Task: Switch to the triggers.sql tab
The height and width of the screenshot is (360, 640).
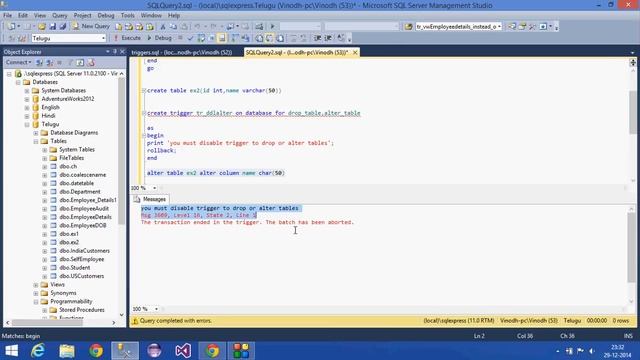Action: pos(182,53)
